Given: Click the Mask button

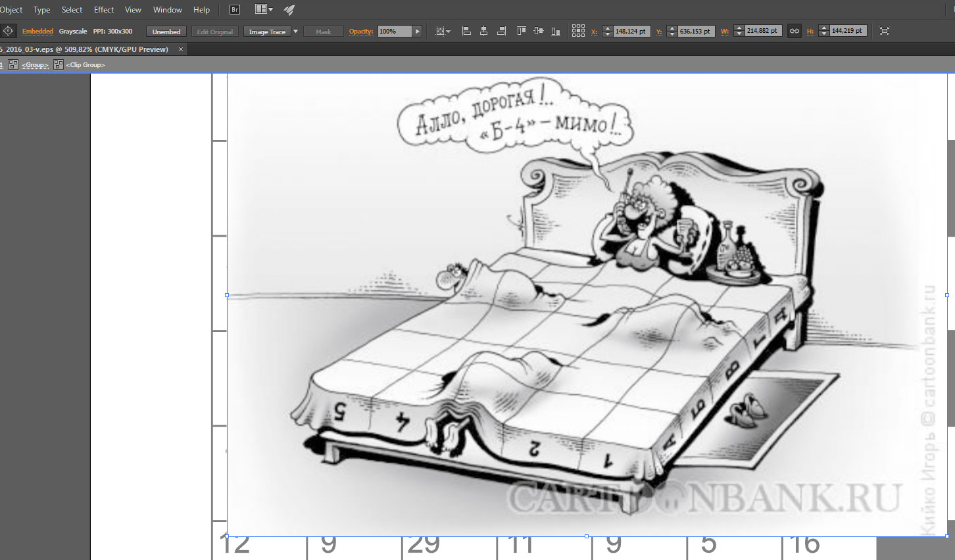Looking at the screenshot, I should pos(324,32).
